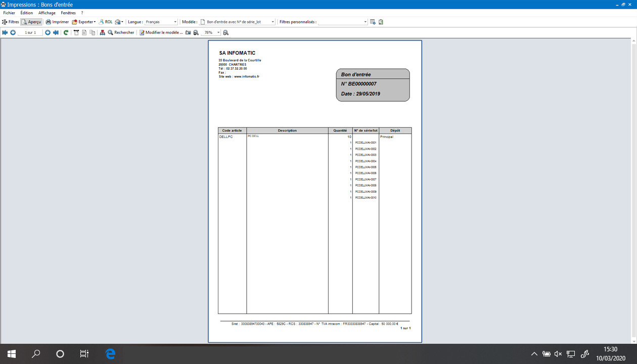Image resolution: width=637 pixels, height=364 pixels.
Task: Click the previous page arrow icon
Action: tap(13, 32)
